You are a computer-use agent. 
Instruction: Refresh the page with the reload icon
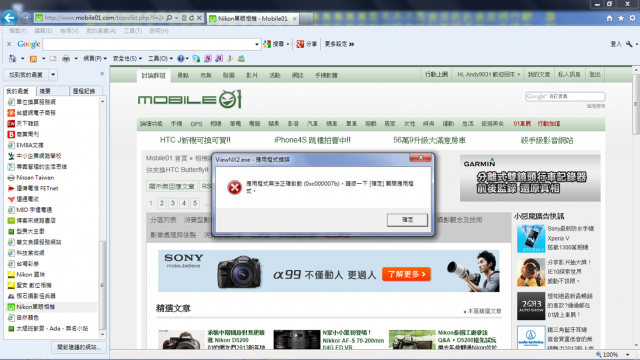[x=191, y=18]
